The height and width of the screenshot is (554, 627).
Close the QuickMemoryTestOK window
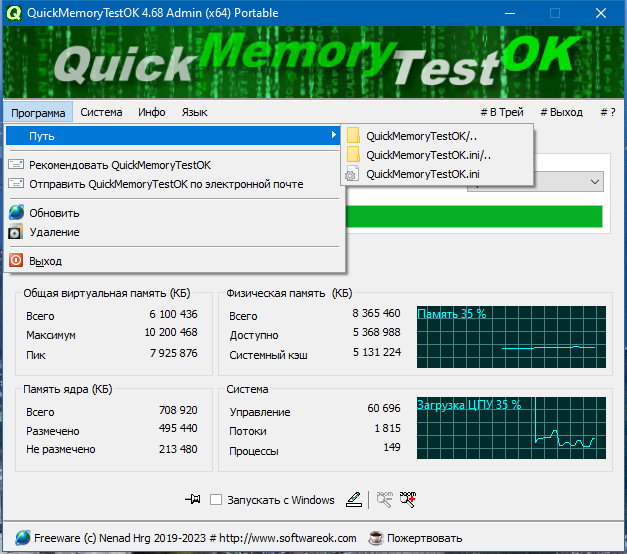pyautogui.click(x=601, y=13)
